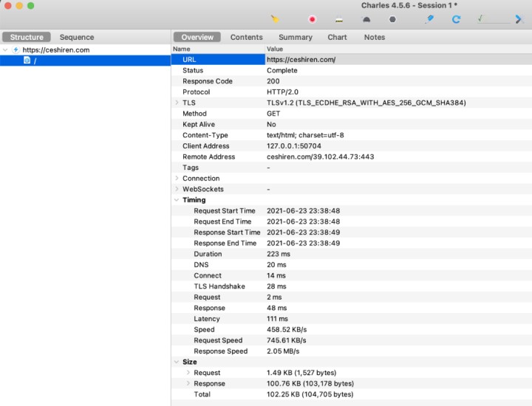
Task: Toggle Throttling turtle icon
Action: point(366,20)
